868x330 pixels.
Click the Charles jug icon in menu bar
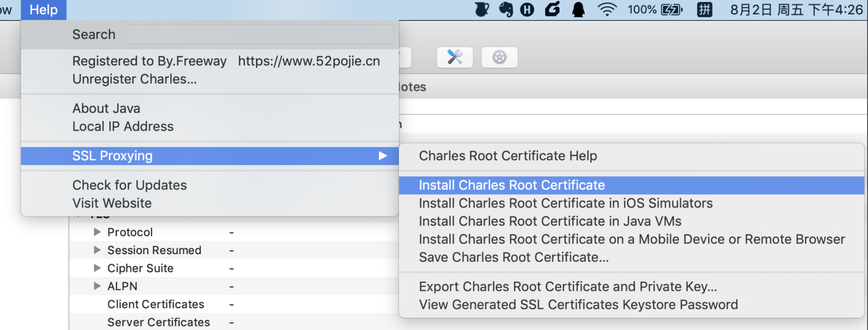click(481, 9)
